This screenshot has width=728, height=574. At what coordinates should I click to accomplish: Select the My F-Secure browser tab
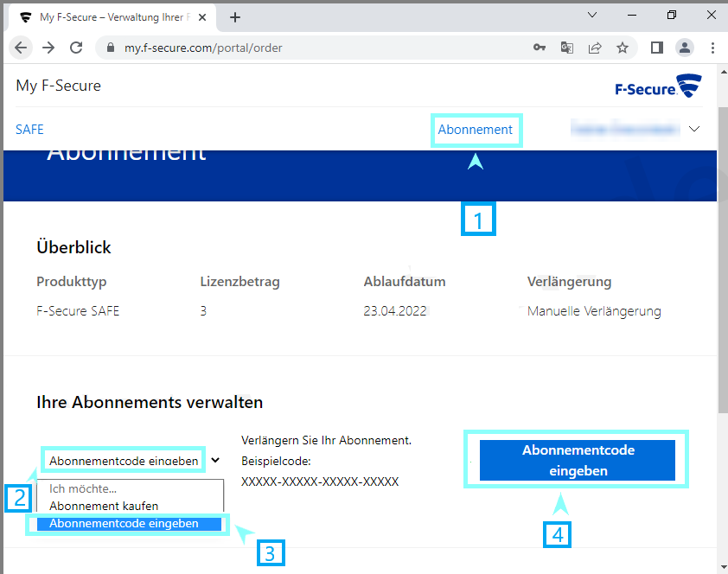pos(112,17)
